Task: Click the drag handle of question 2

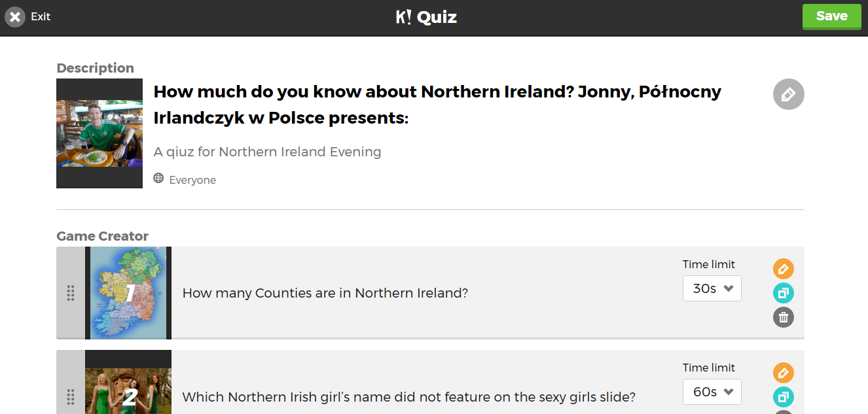Action: 71,396
